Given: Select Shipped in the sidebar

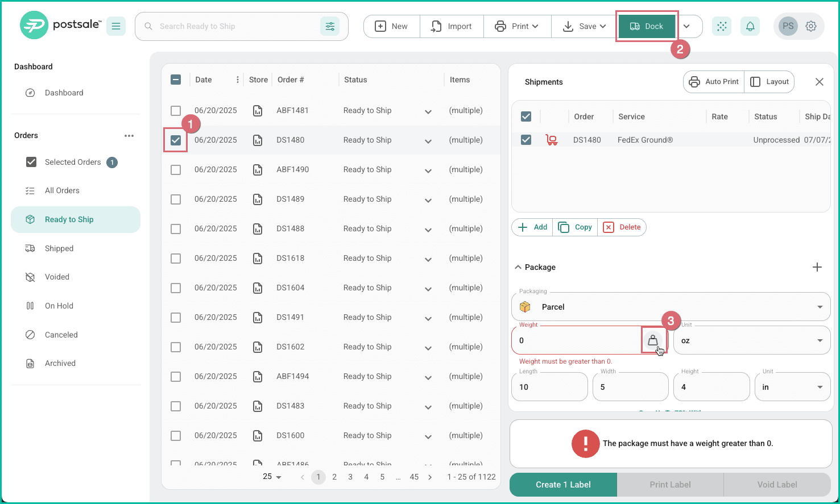Looking at the screenshot, I should tap(59, 248).
